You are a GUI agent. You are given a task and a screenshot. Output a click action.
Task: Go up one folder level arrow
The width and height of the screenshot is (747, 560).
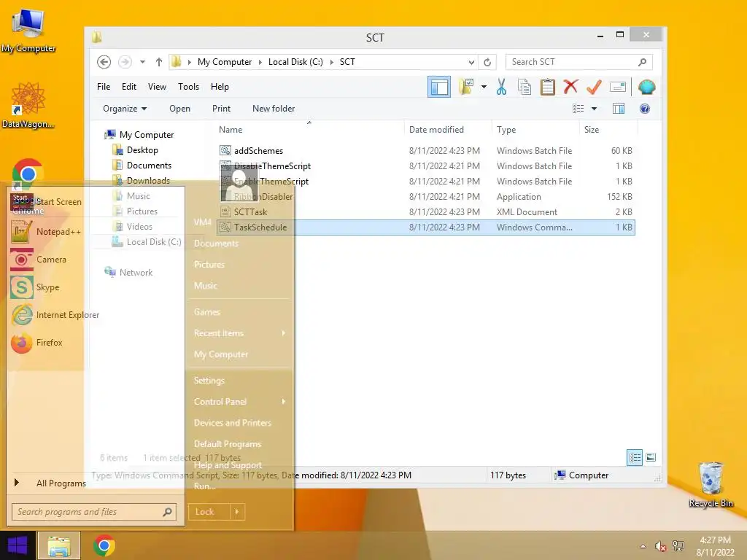click(x=158, y=62)
